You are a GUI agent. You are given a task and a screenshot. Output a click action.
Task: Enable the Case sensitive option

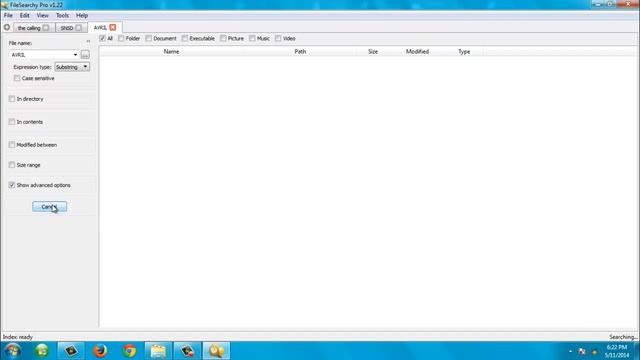17,78
